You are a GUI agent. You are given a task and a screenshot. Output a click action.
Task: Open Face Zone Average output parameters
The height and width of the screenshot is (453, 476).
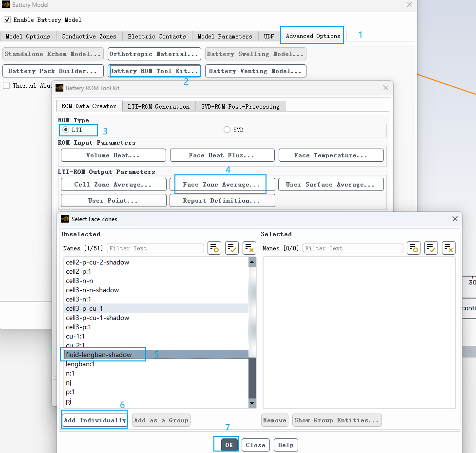(221, 185)
